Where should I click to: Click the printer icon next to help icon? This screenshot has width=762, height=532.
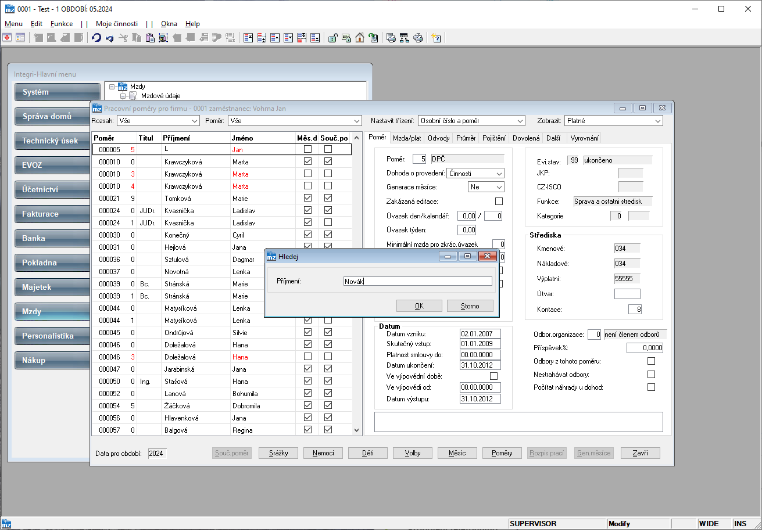[x=418, y=38]
